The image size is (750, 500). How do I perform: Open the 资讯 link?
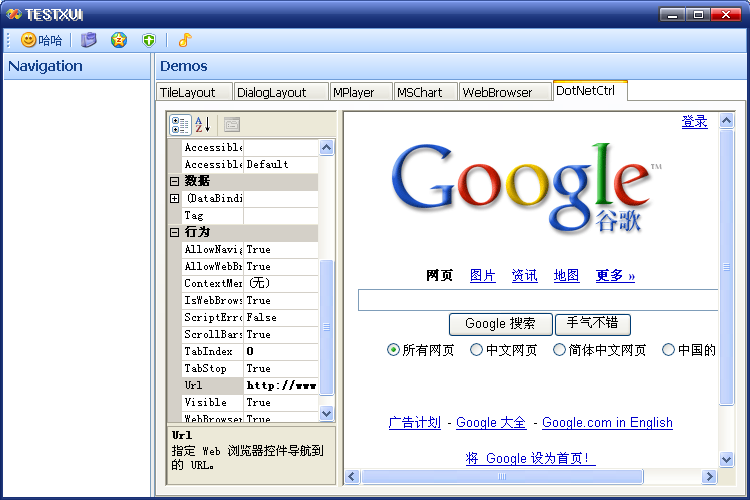(525, 276)
